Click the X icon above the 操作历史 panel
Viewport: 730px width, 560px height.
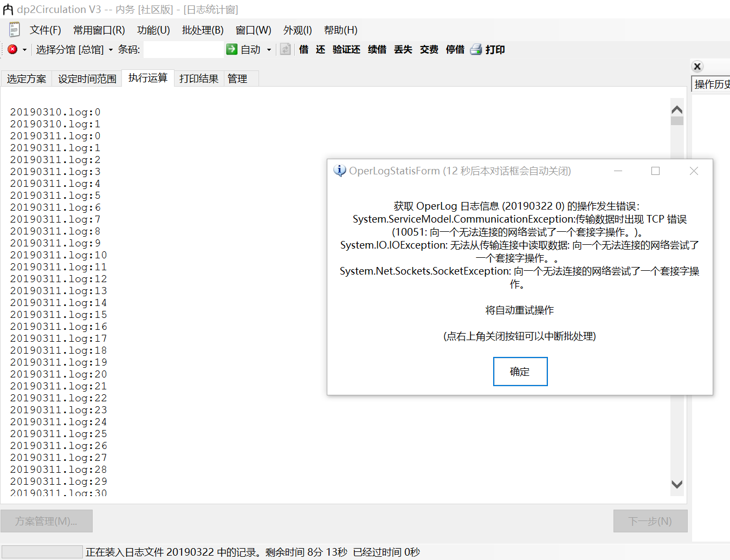coord(697,66)
